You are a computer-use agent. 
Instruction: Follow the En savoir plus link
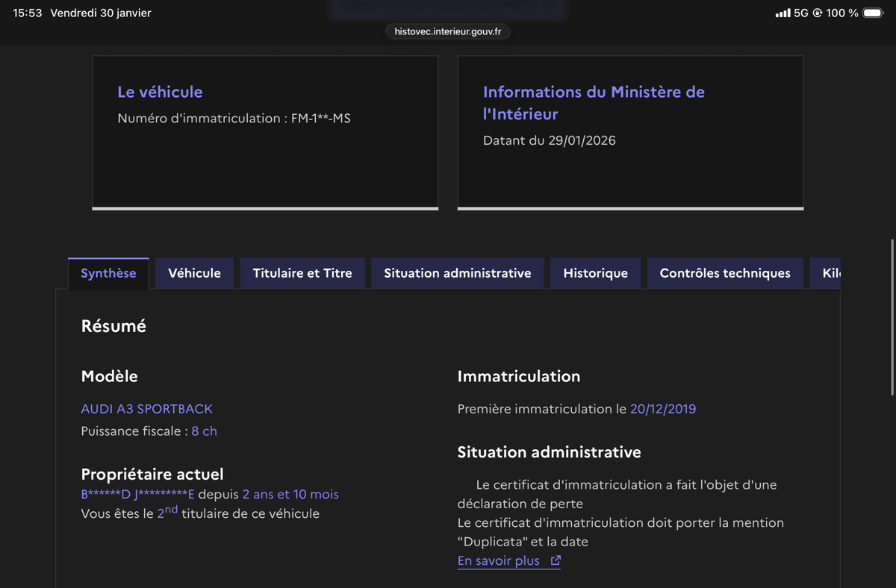498,561
